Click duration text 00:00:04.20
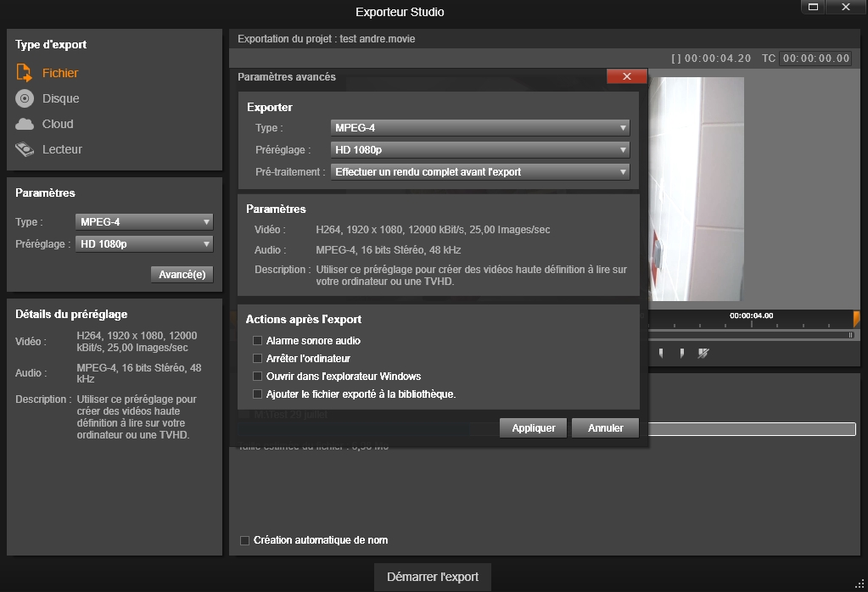The height and width of the screenshot is (592, 868). point(718,58)
